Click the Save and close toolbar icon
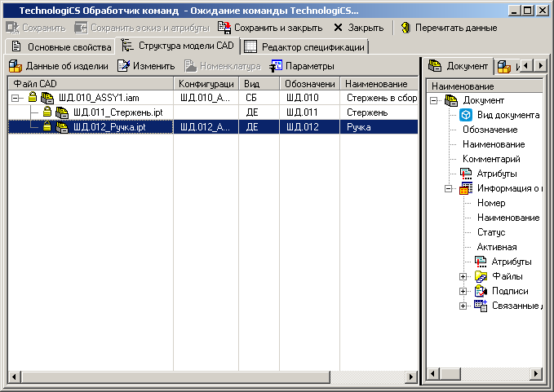Image resolution: width=554 pixels, height=392 pixels. click(224, 28)
